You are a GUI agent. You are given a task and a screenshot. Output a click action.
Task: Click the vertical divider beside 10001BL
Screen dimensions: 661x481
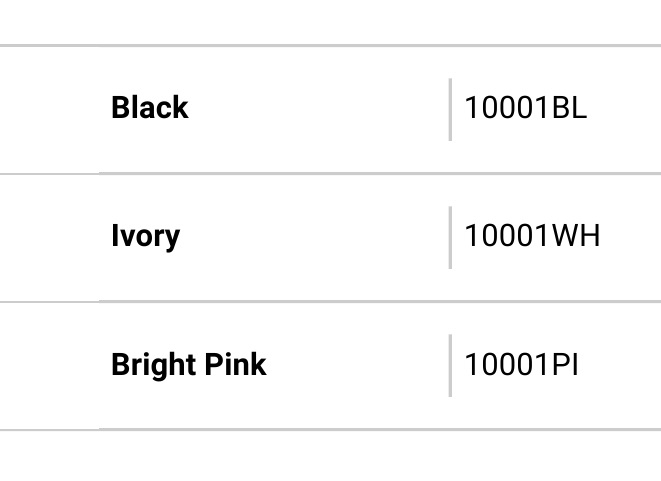tap(450, 110)
